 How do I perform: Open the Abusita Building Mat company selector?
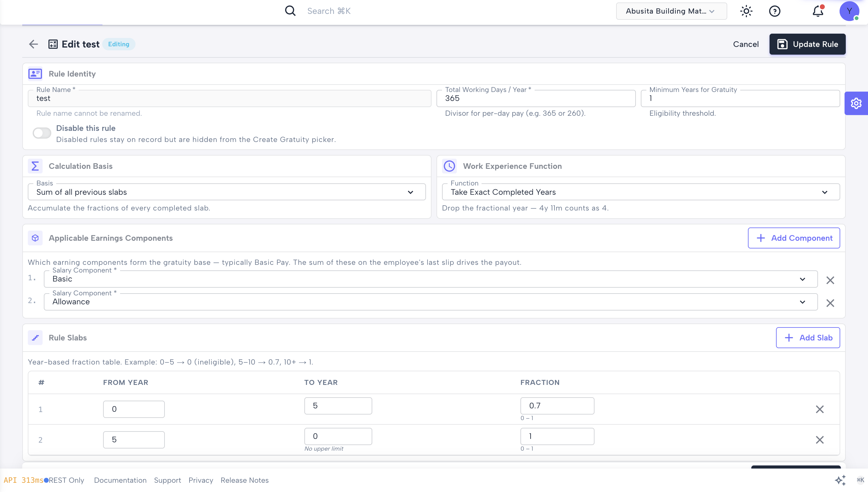[671, 11]
